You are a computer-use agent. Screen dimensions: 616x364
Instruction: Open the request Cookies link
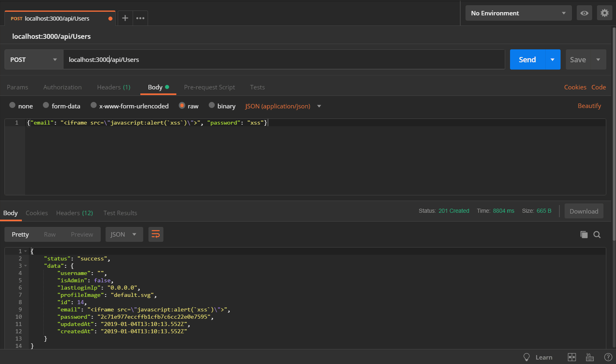[575, 87]
